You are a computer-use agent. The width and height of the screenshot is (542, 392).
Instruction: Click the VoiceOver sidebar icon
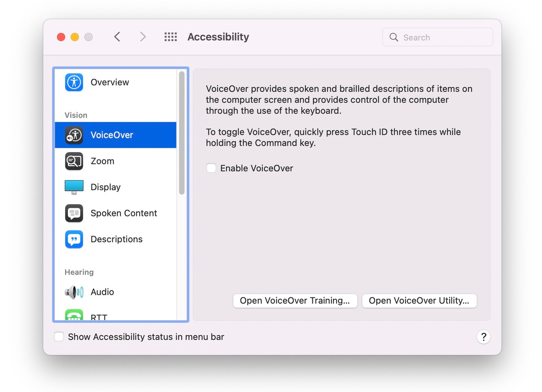click(x=74, y=135)
